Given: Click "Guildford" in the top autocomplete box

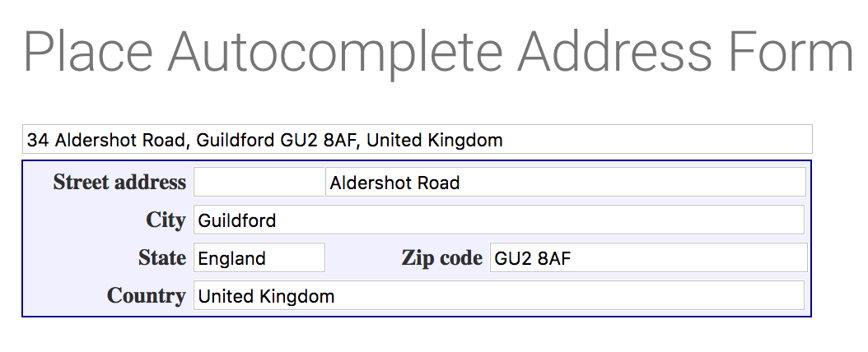Looking at the screenshot, I should coord(235,140).
